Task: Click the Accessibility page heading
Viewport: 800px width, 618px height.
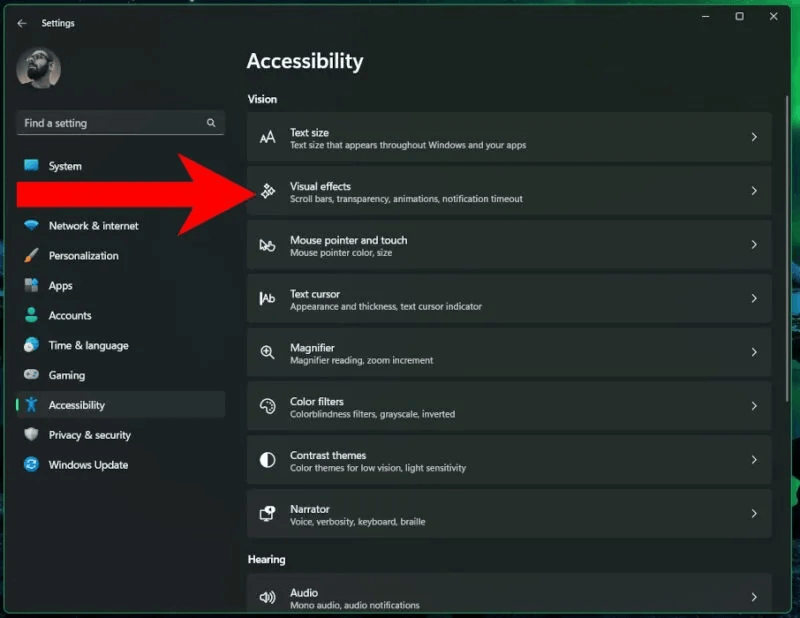Action: 305,61
